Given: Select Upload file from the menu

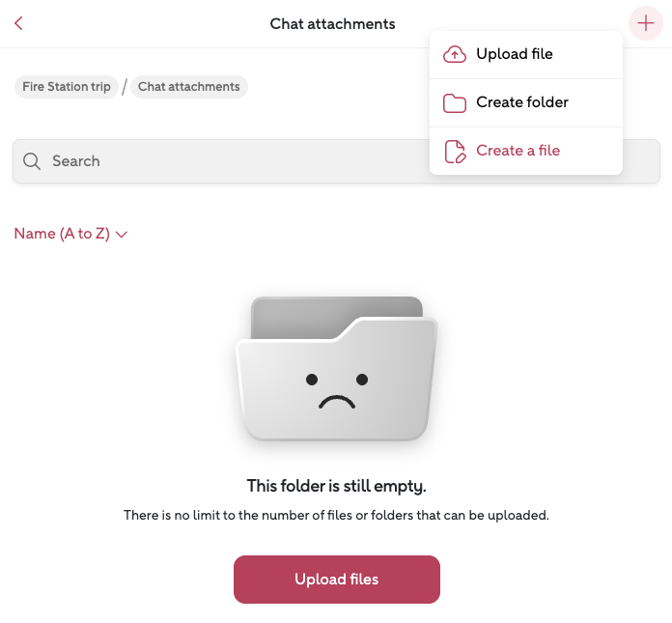Looking at the screenshot, I should click(x=515, y=54).
